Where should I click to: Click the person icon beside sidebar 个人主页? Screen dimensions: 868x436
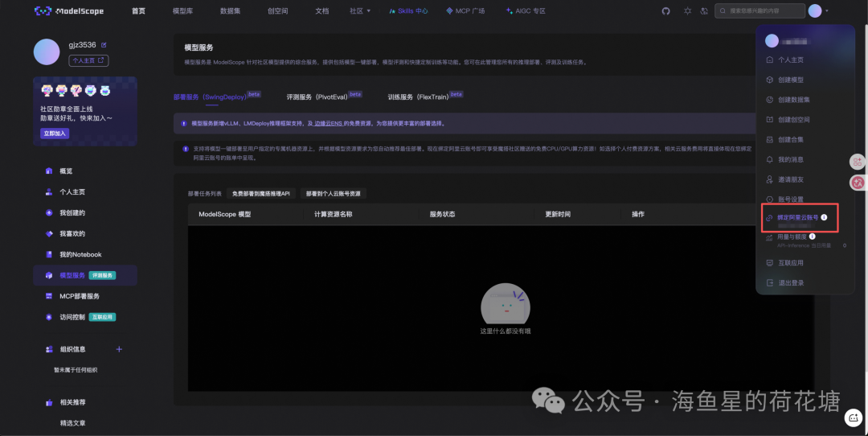(x=49, y=192)
